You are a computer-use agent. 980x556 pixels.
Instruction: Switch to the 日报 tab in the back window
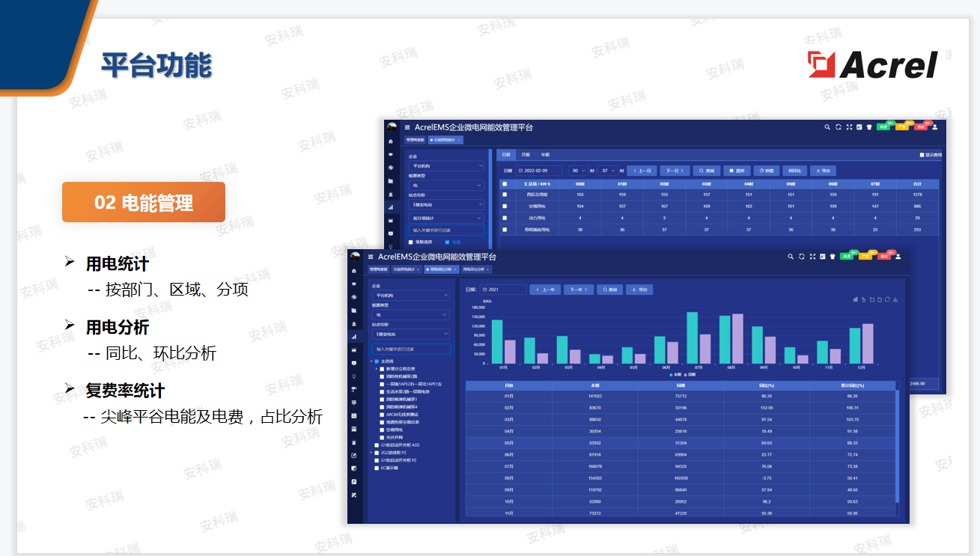click(x=506, y=155)
